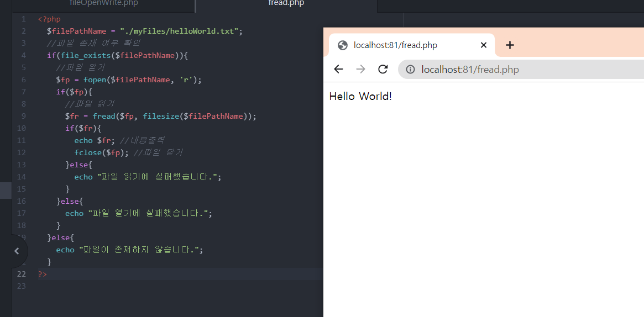Click the '//파일 열기' comment on line 5

pyautogui.click(x=81, y=67)
